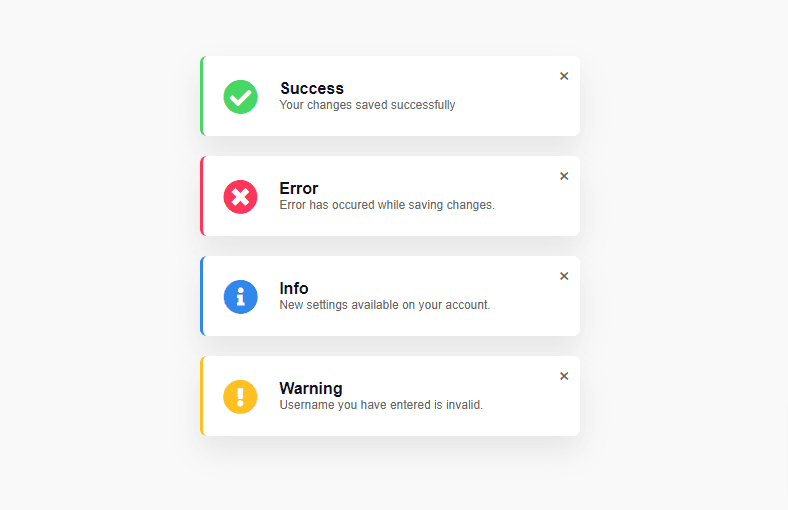Close the Error toast

[564, 176]
